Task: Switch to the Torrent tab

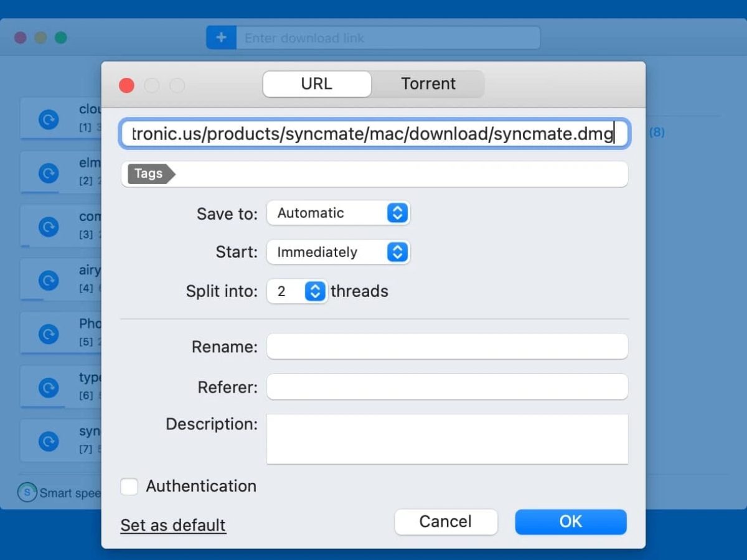Action: pos(428,84)
